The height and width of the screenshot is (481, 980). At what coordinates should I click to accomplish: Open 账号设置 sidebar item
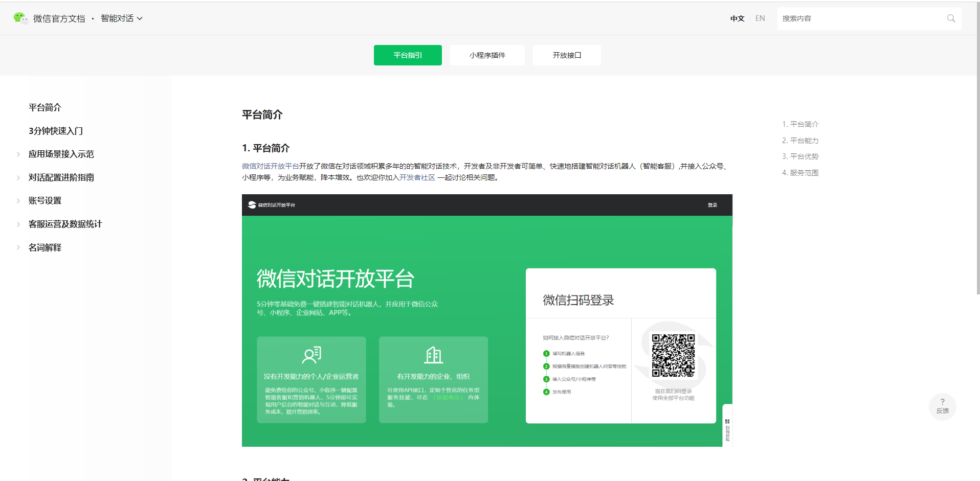[x=45, y=201]
